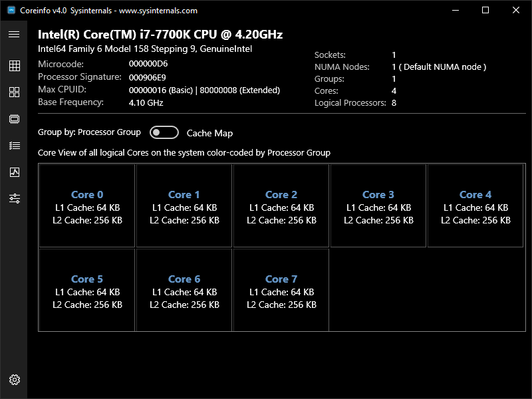This screenshot has width=532, height=399.
Task: Click the Core 2 tile
Action: pyautogui.click(x=281, y=206)
